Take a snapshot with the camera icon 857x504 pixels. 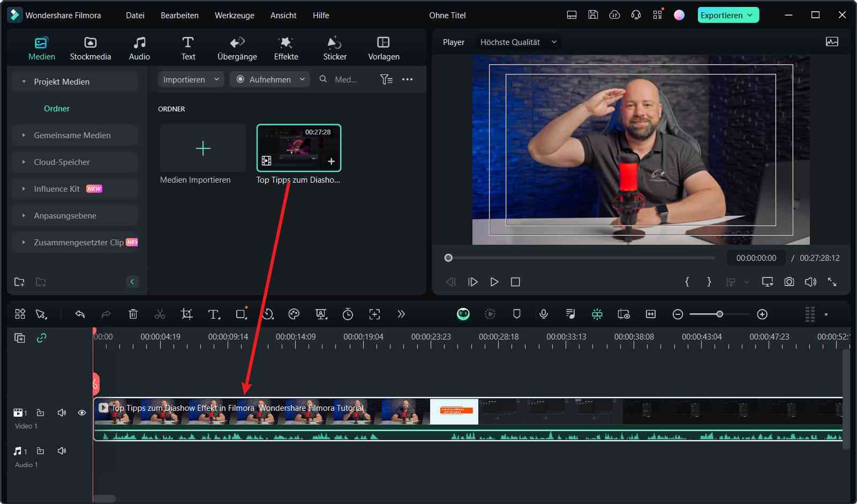[x=789, y=282]
